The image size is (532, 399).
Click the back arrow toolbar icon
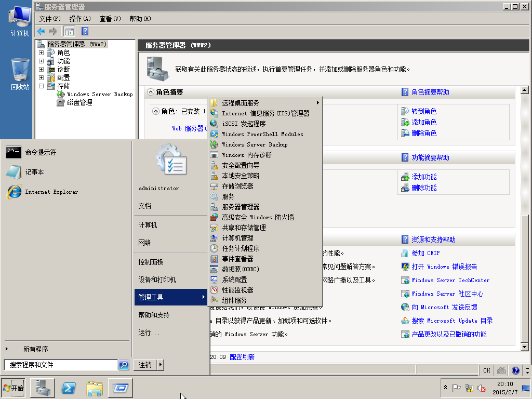point(41,32)
